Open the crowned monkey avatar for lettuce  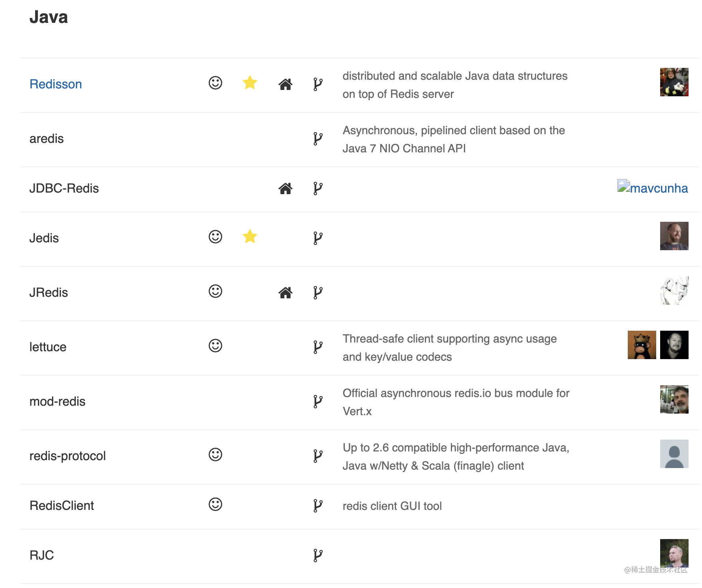[642, 345]
